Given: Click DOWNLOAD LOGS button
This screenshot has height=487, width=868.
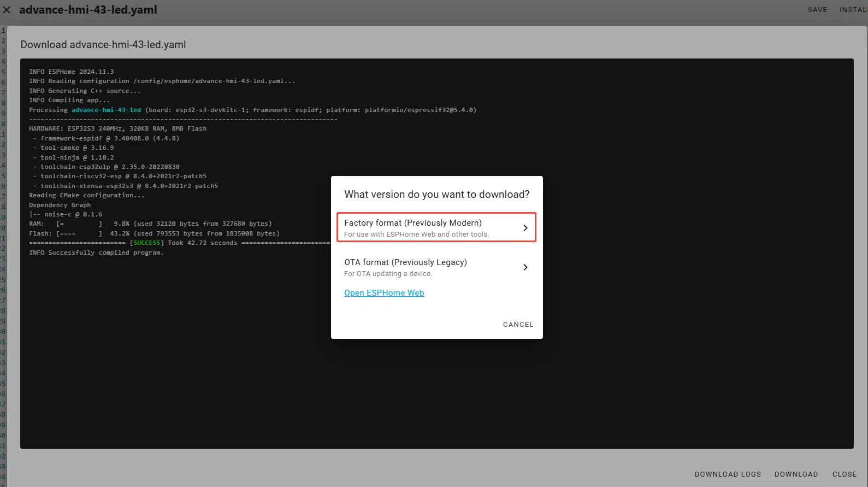Looking at the screenshot, I should click(728, 474).
